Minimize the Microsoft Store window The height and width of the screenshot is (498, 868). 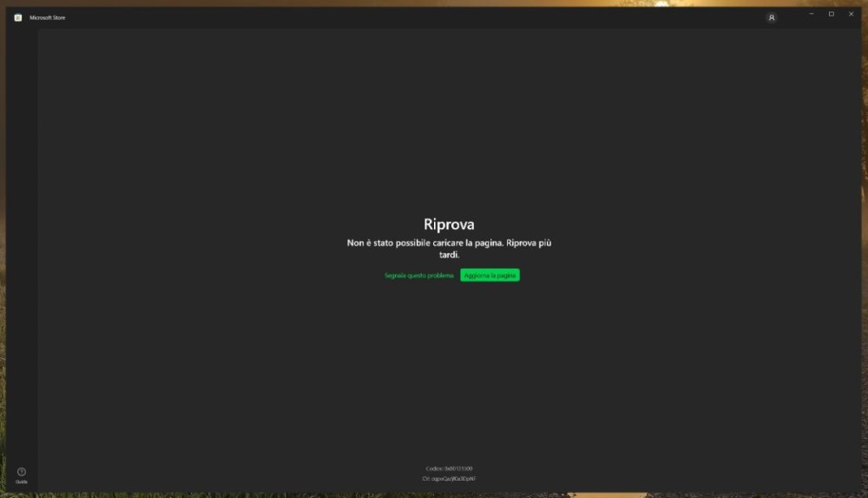click(811, 14)
